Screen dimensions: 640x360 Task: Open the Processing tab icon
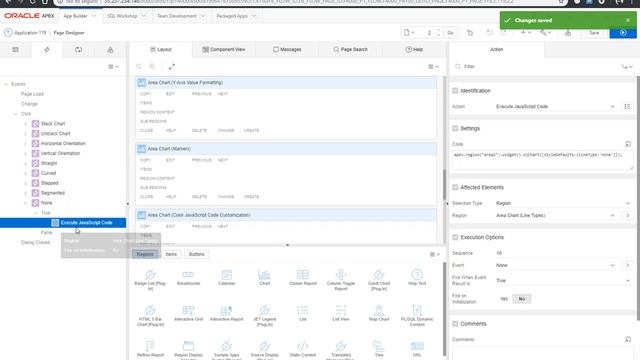[x=78, y=49]
